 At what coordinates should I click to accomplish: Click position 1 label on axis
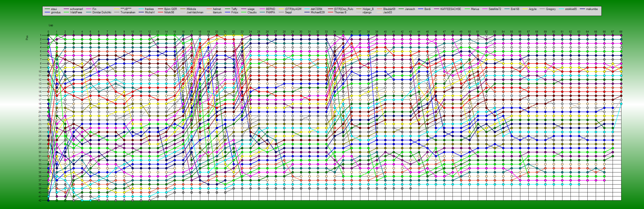(40, 35)
